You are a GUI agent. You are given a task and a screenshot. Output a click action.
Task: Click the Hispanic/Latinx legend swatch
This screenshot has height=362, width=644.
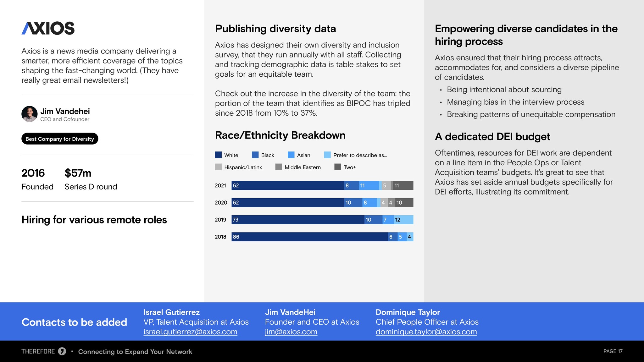[x=218, y=167]
